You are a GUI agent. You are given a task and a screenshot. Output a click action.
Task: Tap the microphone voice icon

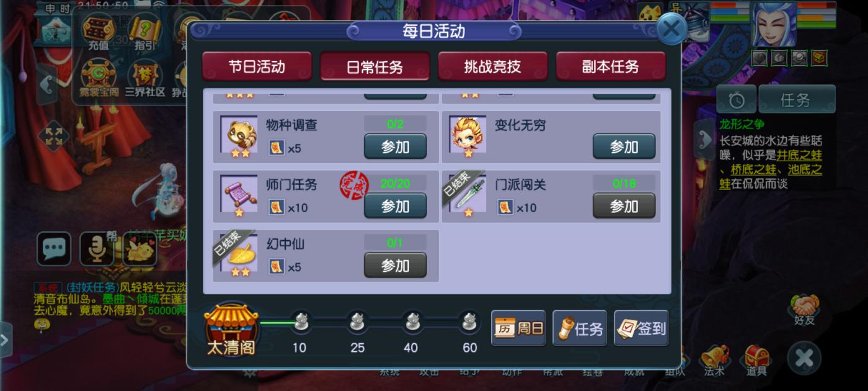coord(97,249)
